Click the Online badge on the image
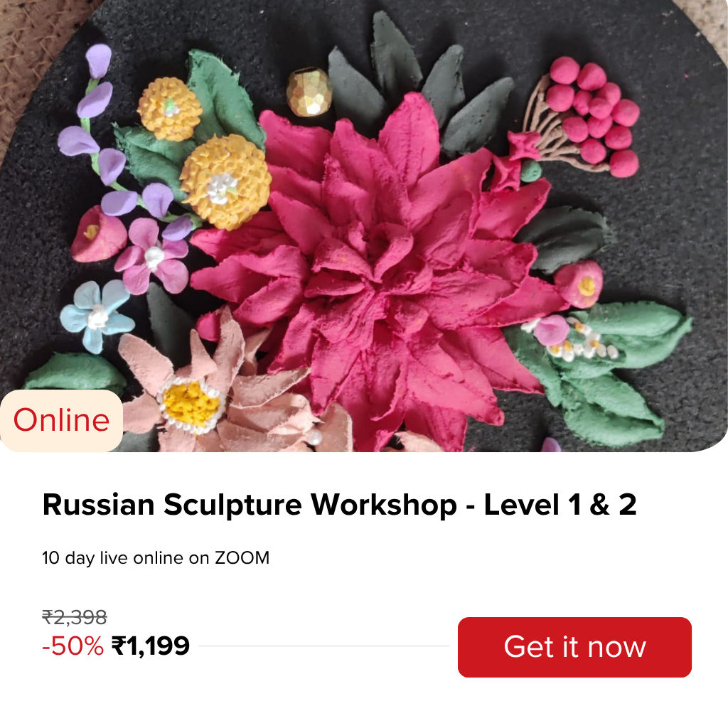Image resolution: width=728 pixels, height=728 pixels. pos(61,420)
